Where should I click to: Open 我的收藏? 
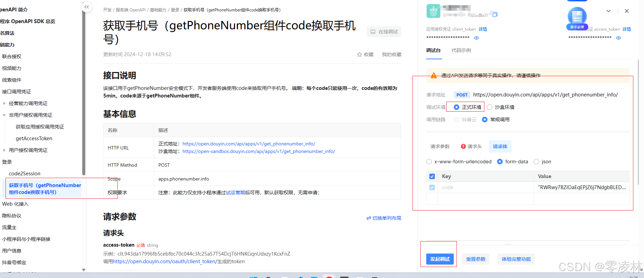391,54
